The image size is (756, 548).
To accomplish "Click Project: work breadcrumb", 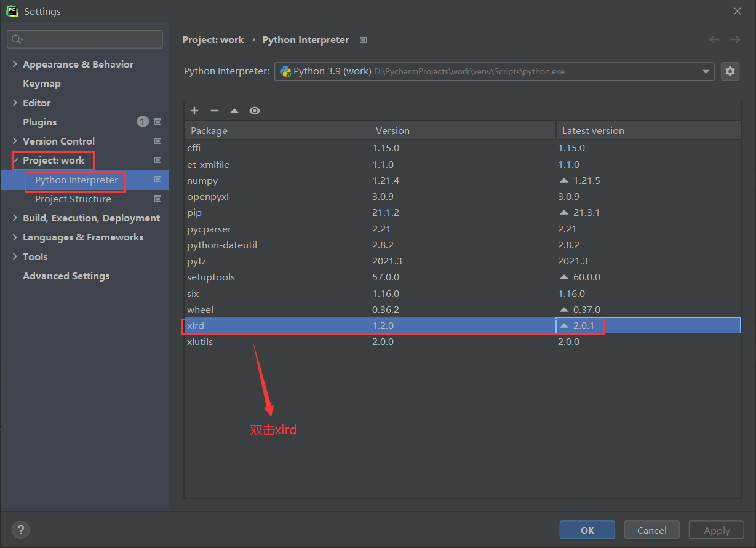I will (213, 40).
